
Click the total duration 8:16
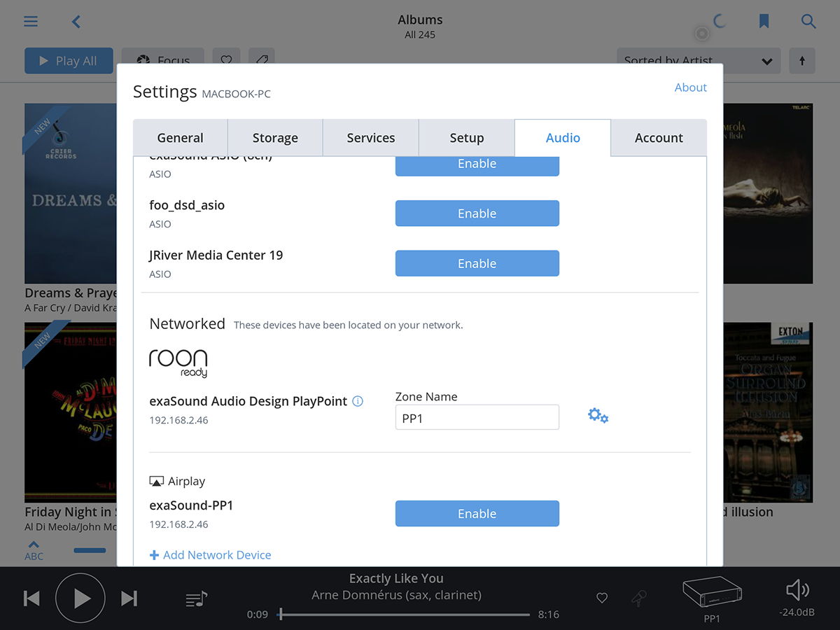549,615
